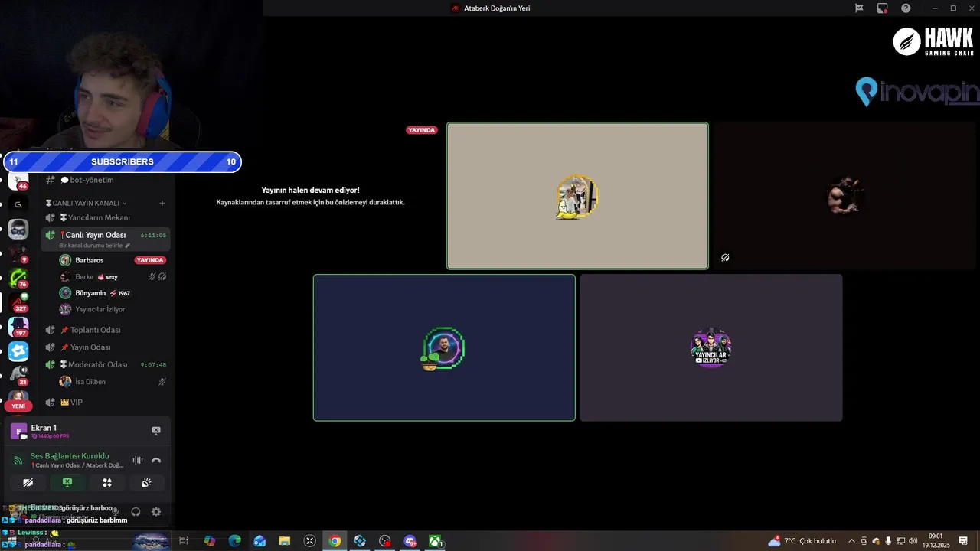Screen dimensions: 980x551
Task: Select user Berke in voice list
Action: coord(84,277)
